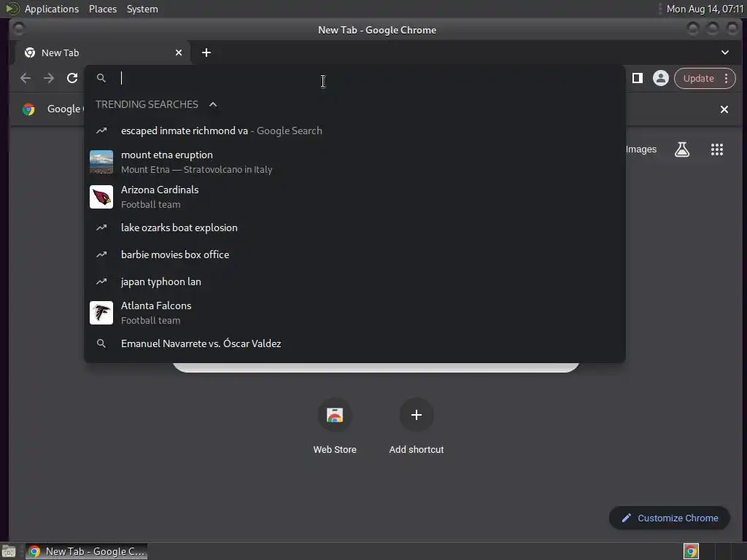
Task: Click the Mount Etna thumbnail image
Action: pyautogui.click(x=101, y=162)
